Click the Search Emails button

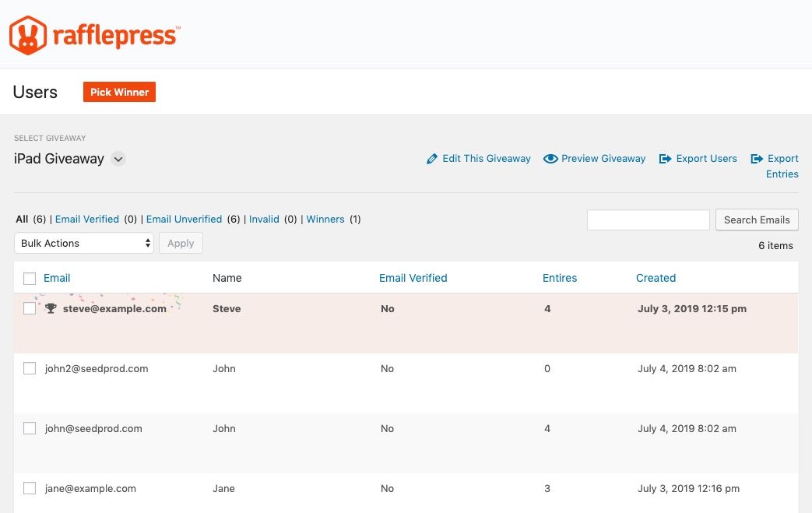pyautogui.click(x=757, y=220)
